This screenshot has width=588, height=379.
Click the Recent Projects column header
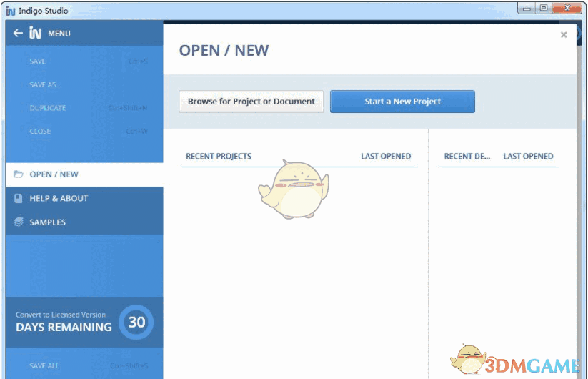click(219, 156)
